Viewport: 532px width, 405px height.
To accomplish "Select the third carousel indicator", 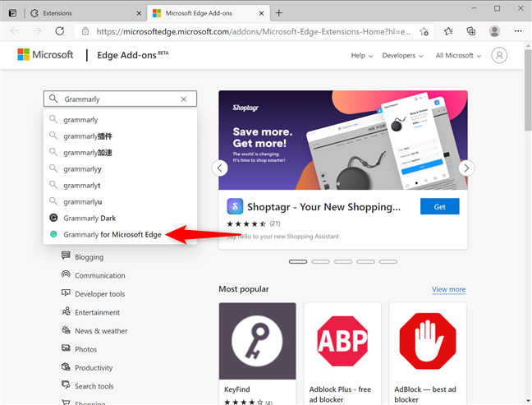I will (343, 262).
